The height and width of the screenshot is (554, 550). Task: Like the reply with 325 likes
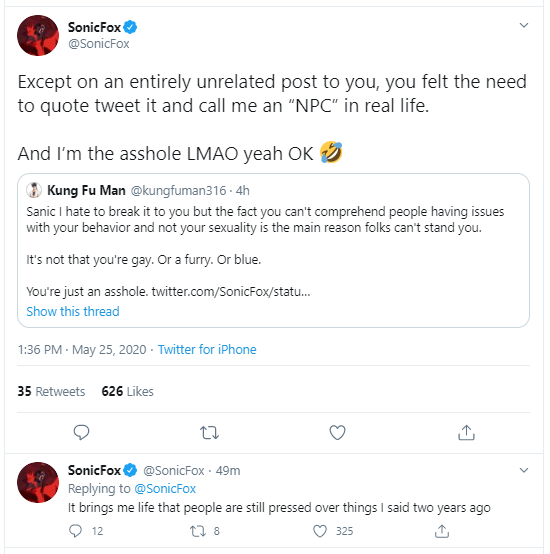[x=320, y=531]
